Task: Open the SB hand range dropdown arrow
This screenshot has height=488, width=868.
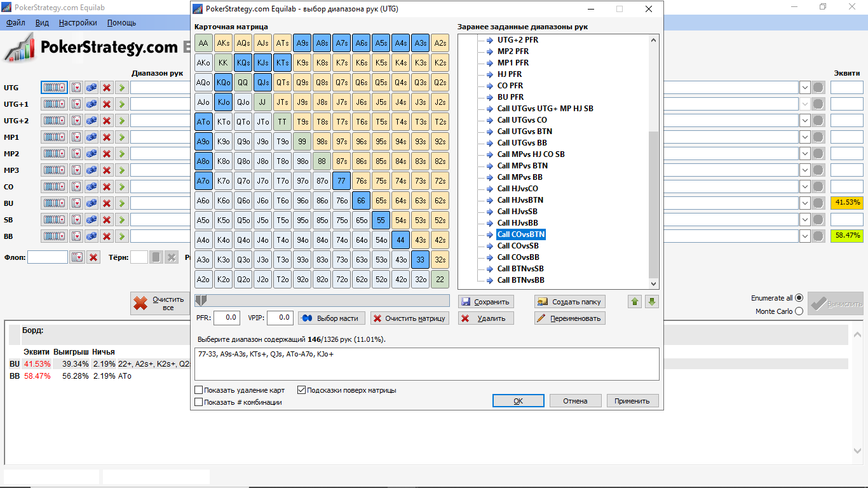Action: pyautogui.click(x=804, y=219)
